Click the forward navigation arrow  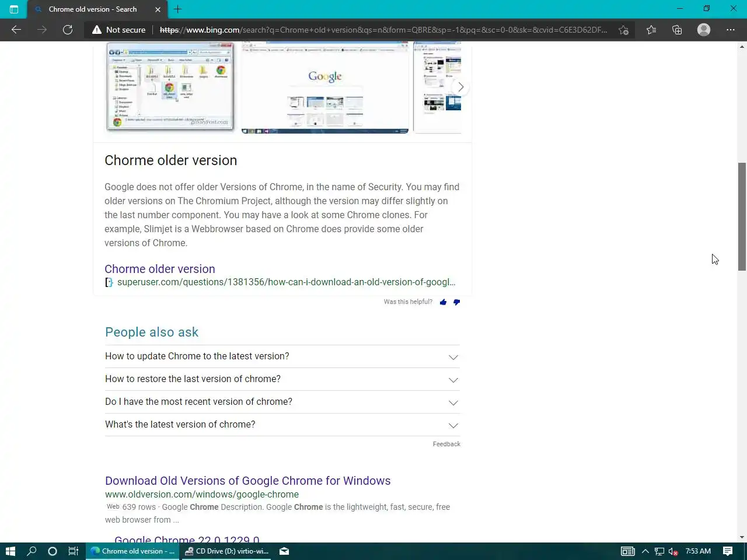pos(42,30)
